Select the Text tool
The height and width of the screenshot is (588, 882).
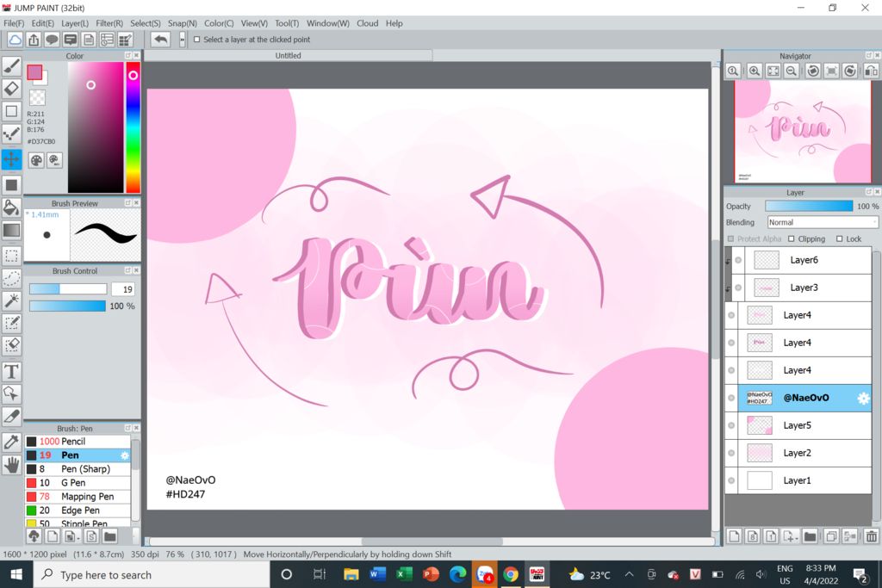point(12,372)
